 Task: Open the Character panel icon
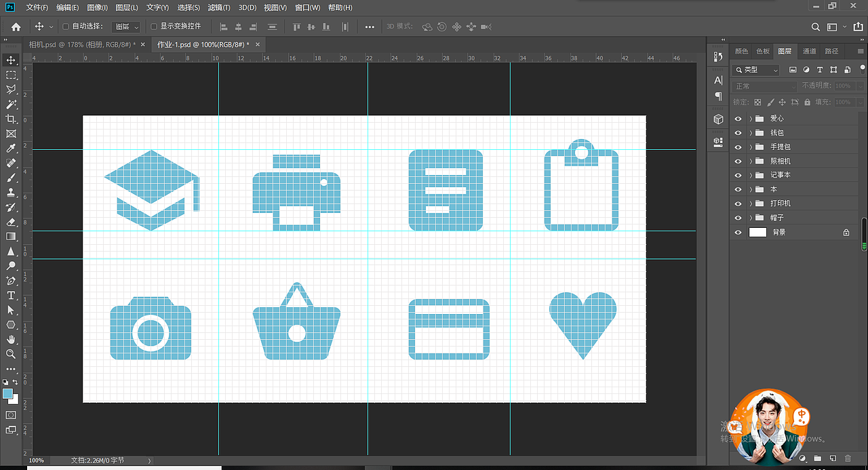click(x=718, y=80)
